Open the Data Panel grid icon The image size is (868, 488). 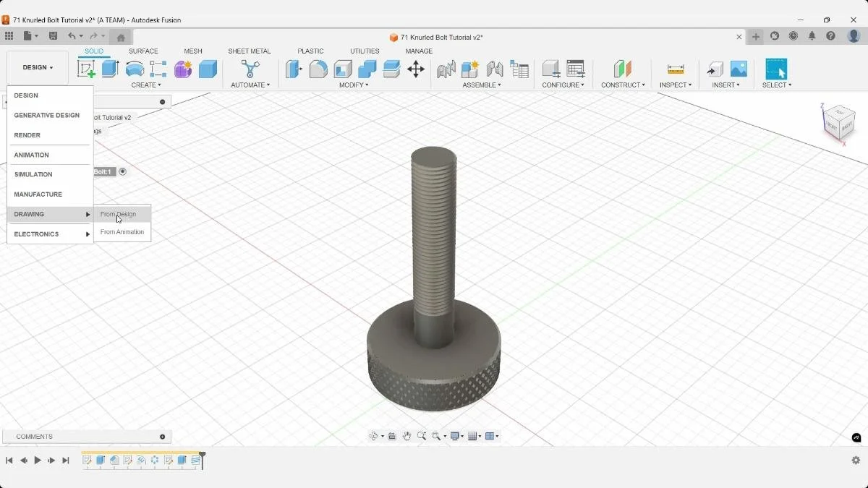(x=9, y=36)
